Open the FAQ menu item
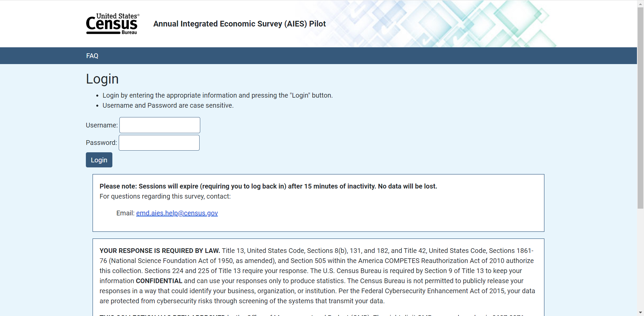 tap(92, 56)
